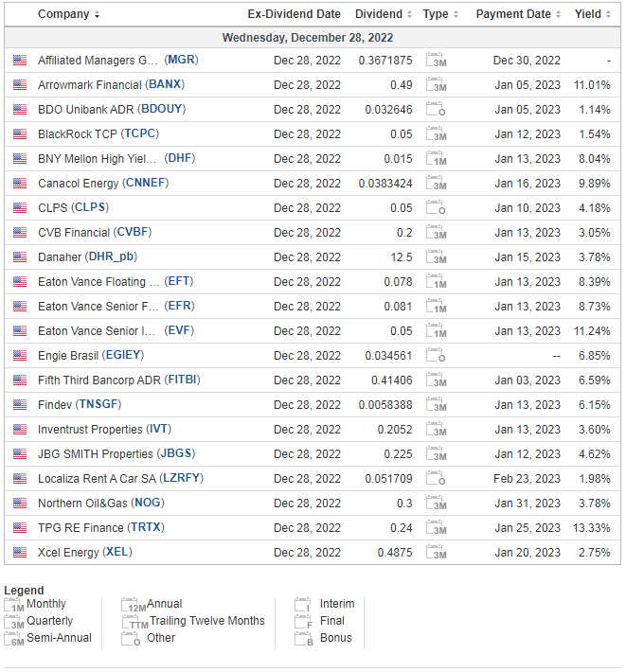The height and width of the screenshot is (672, 626).
Task: Select the Feb 23, 2023 payment date
Action: [x=527, y=479]
